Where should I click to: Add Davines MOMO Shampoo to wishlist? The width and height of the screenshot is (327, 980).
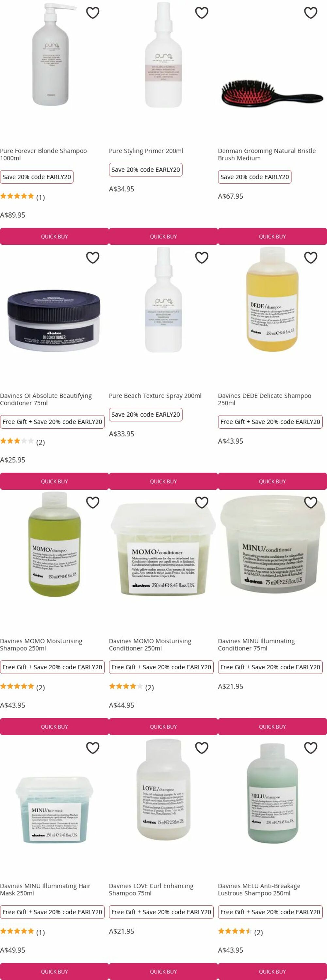93,502
